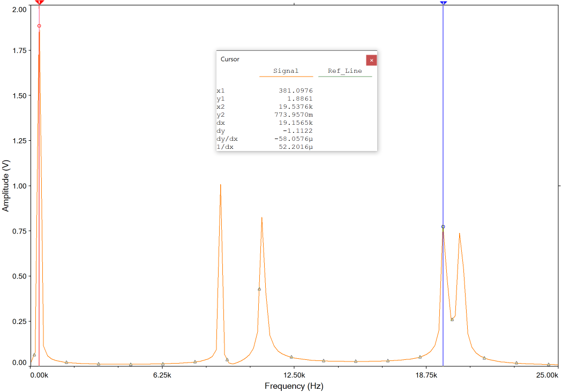Close the Cursor readout window
The height and width of the screenshot is (392, 562).
[x=371, y=60]
